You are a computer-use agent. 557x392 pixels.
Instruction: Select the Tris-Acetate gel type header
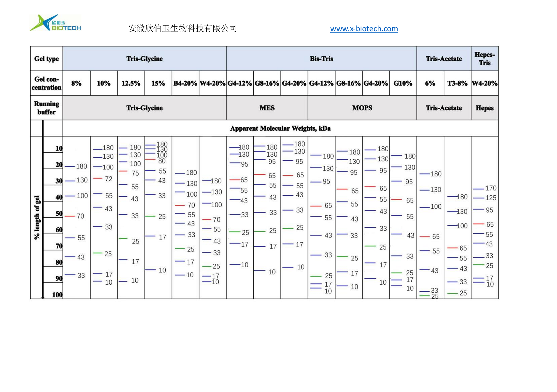444,59
